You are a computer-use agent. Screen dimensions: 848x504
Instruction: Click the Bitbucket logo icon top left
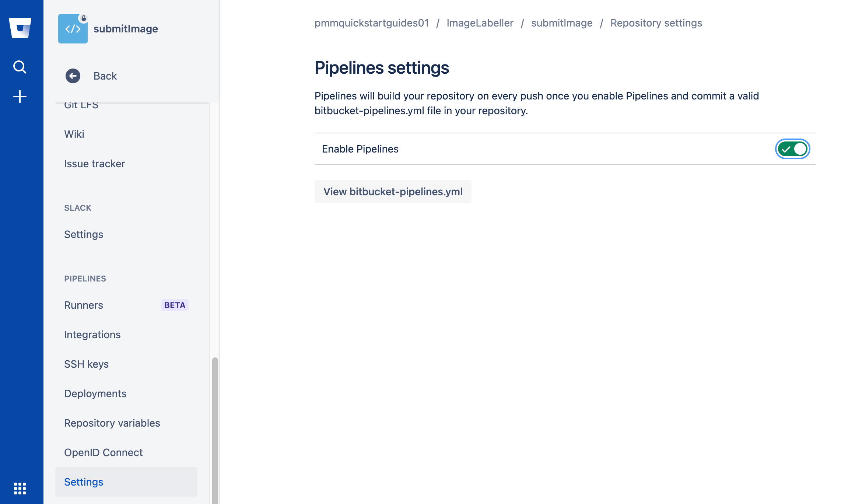(22, 28)
